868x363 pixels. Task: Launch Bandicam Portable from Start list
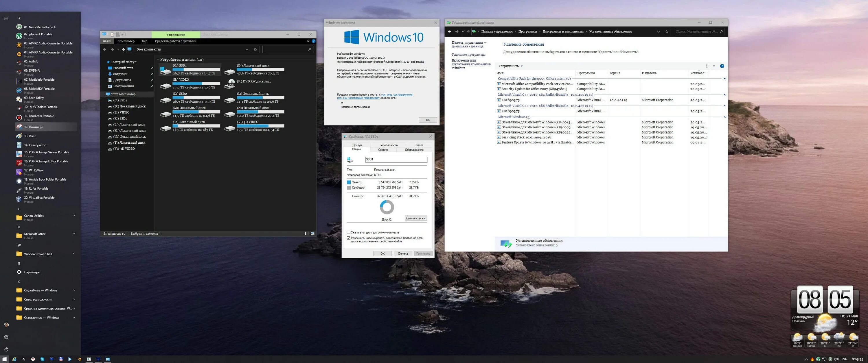pyautogui.click(x=39, y=116)
